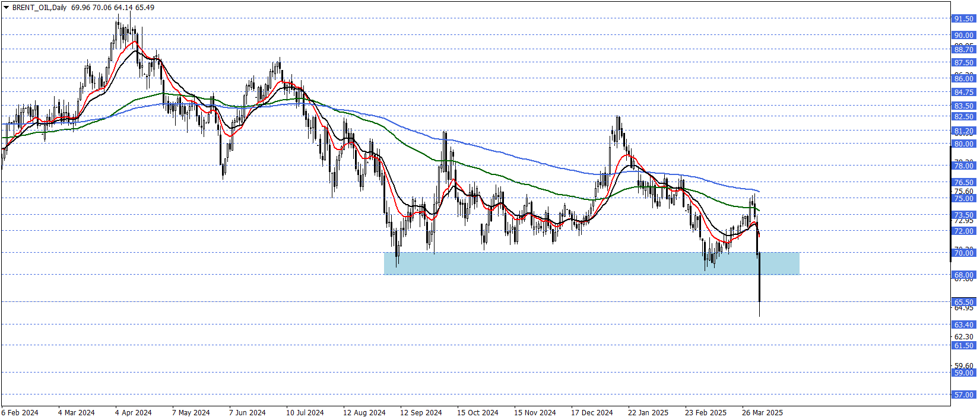980x420 pixels.
Task: Click the 84.75 price level label
Action: coord(964,93)
